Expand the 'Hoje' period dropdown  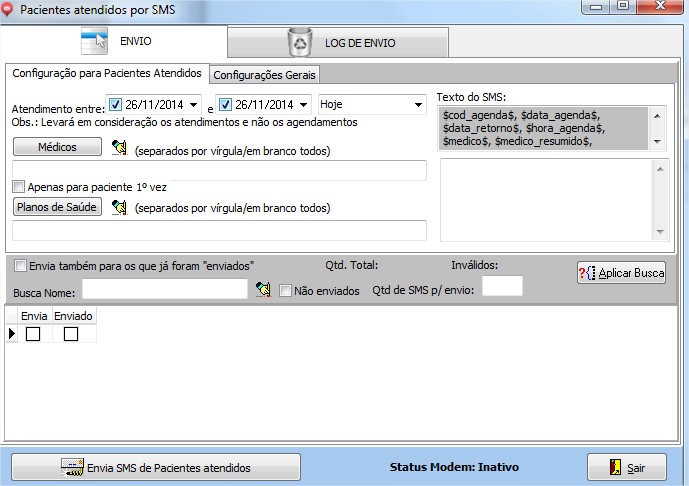click(416, 105)
